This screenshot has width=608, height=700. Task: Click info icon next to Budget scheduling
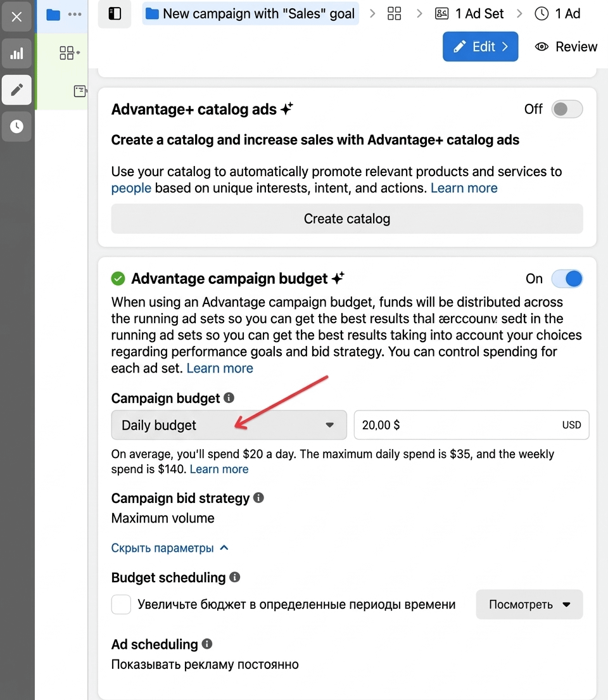tap(235, 577)
